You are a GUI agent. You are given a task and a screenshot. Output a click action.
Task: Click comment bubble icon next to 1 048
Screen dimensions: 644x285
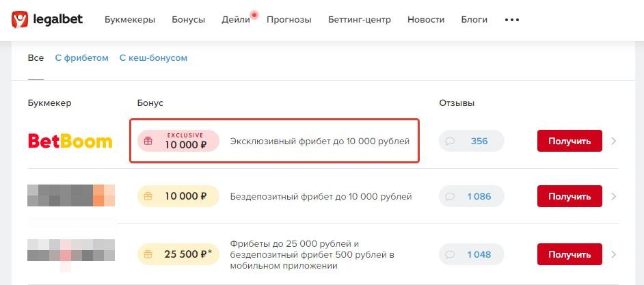pos(450,255)
